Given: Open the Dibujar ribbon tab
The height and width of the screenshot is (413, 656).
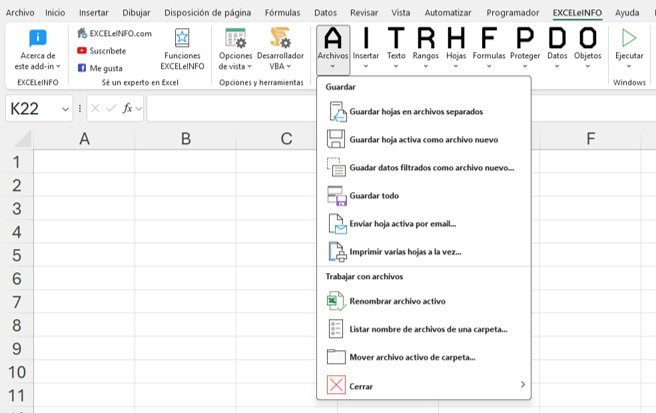Looking at the screenshot, I should (x=136, y=13).
